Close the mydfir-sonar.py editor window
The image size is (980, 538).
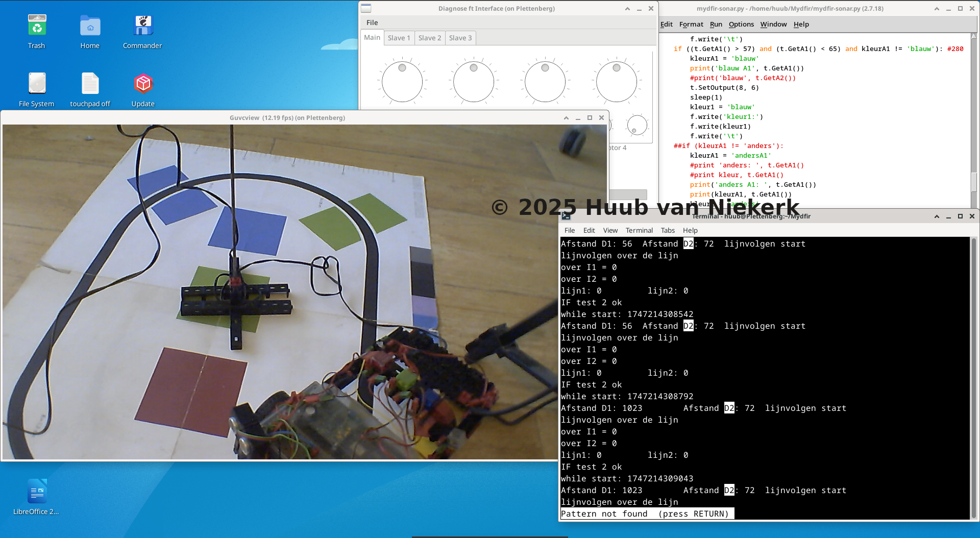pyautogui.click(x=972, y=9)
